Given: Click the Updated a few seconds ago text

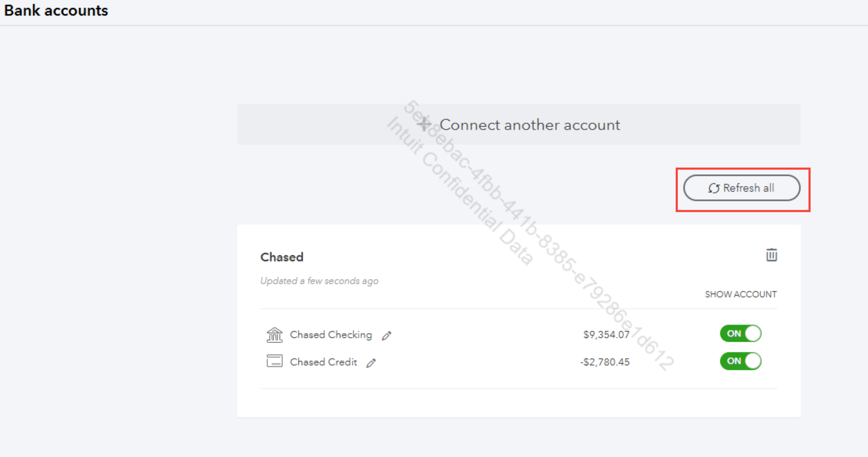Looking at the screenshot, I should (319, 281).
